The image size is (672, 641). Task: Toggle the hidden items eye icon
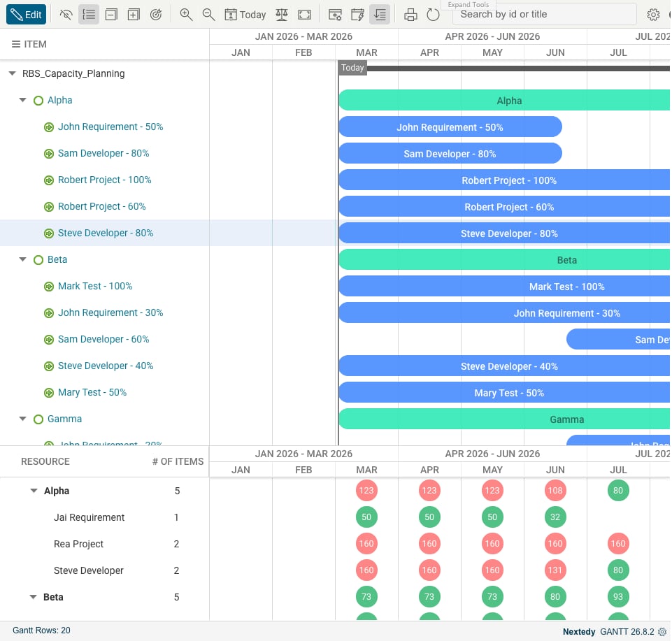pos(66,15)
